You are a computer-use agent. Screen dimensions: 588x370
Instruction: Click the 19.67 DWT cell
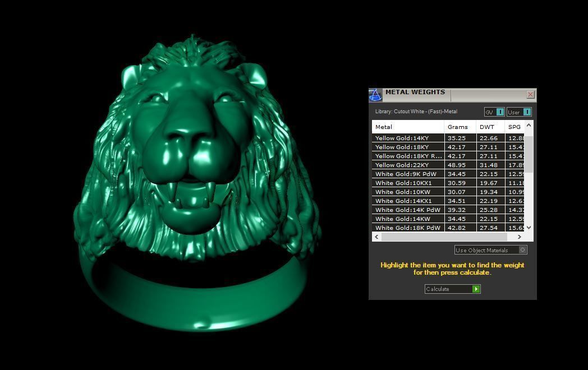(x=490, y=183)
